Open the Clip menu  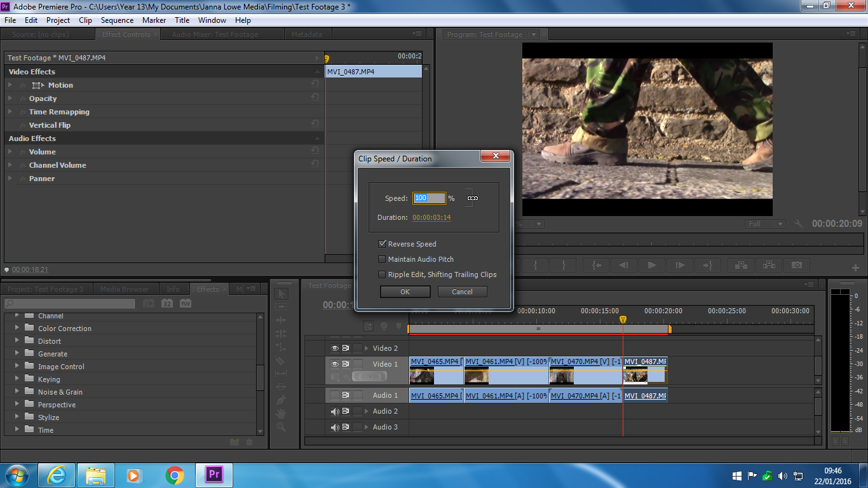[85, 20]
